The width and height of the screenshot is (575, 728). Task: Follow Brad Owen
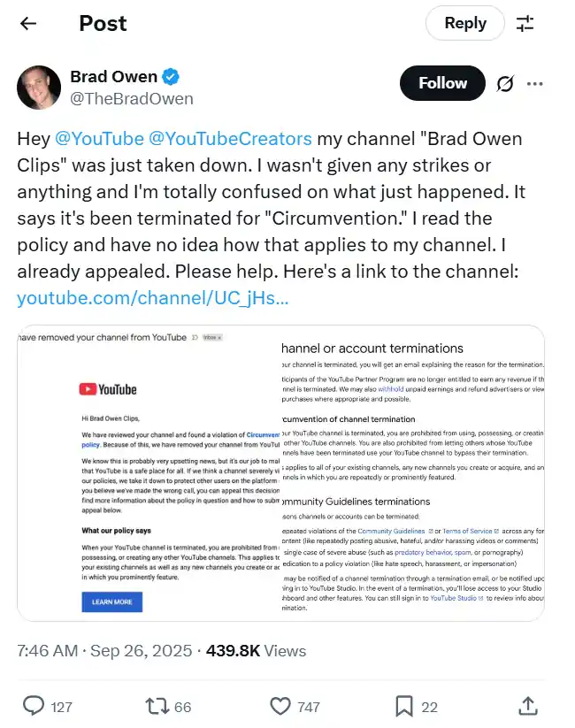(442, 83)
